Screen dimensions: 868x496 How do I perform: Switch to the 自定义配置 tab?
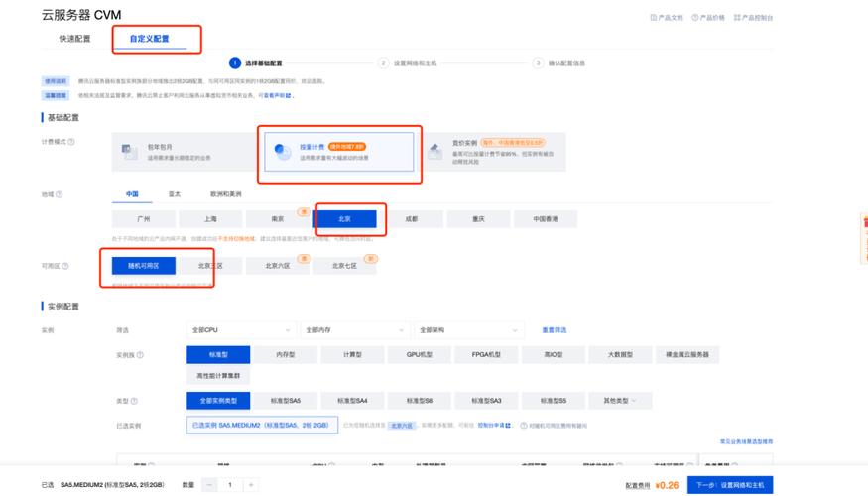pyautogui.click(x=149, y=39)
